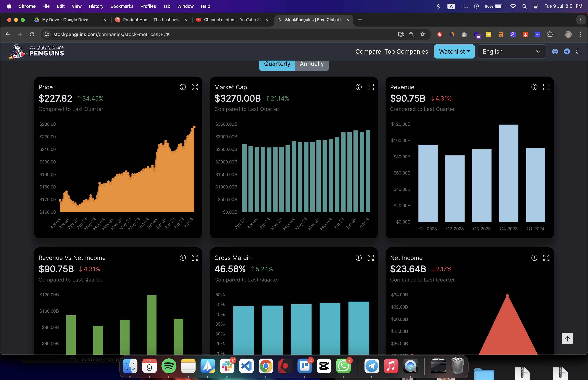
Task: Expand the Gross Margin chart
Action: click(370, 258)
